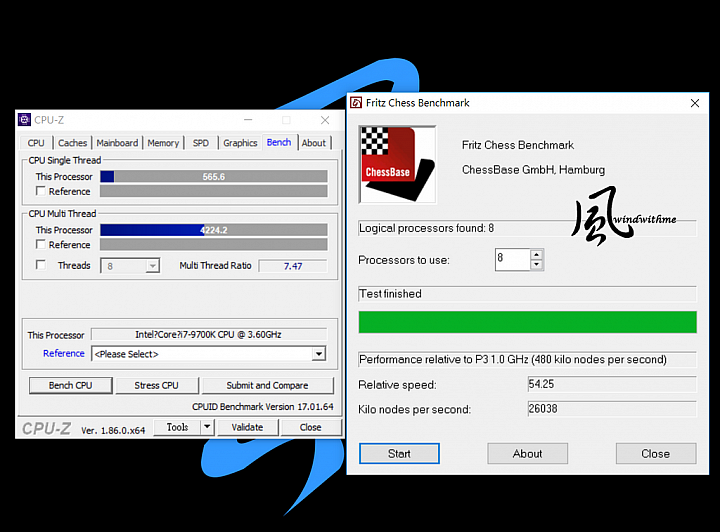Viewport: 720px width, 532px height.
Task: Click the Tools button
Action: tap(177, 427)
